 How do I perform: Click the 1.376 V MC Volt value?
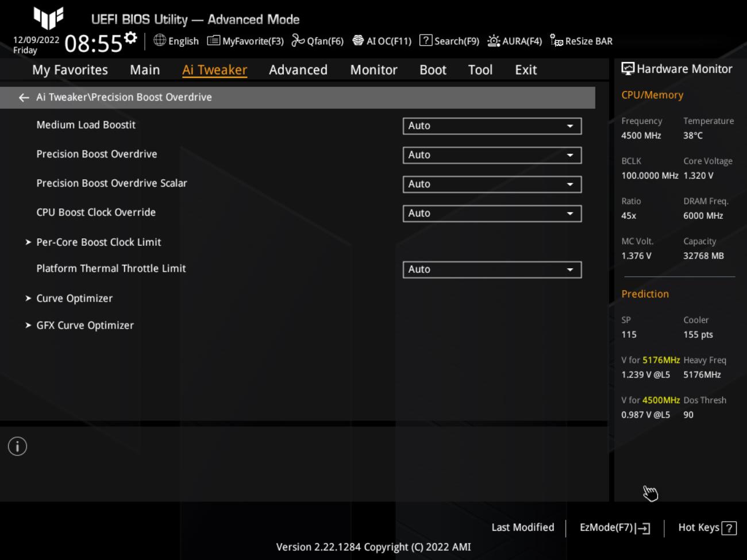[636, 256]
